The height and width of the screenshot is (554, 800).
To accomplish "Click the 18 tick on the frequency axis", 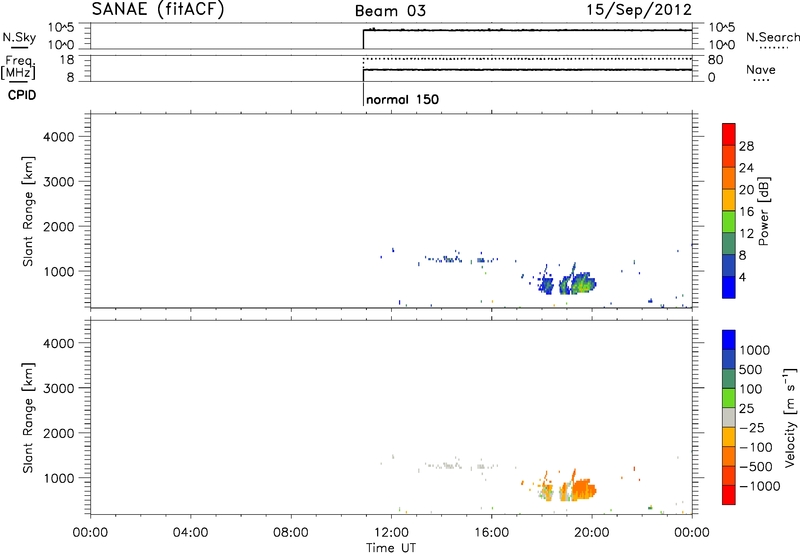I will point(67,60).
